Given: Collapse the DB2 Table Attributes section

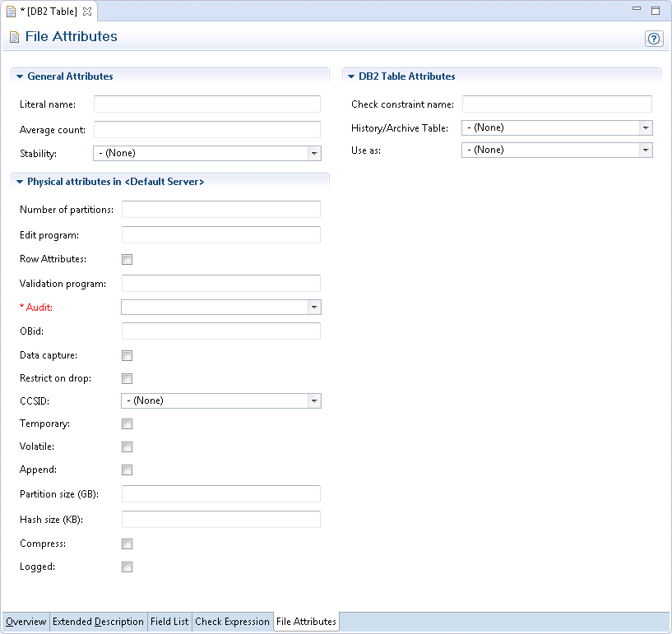Looking at the screenshot, I should tap(351, 76).
